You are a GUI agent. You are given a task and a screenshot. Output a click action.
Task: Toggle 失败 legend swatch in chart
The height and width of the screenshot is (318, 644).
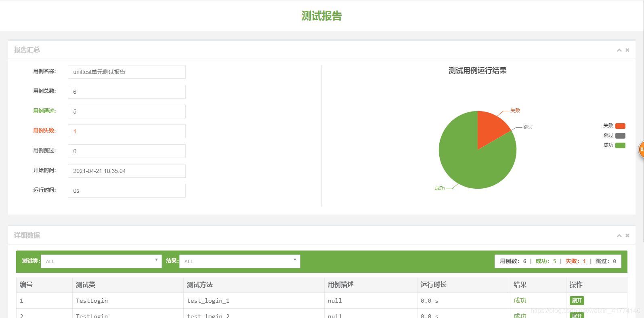coord(620,126)
